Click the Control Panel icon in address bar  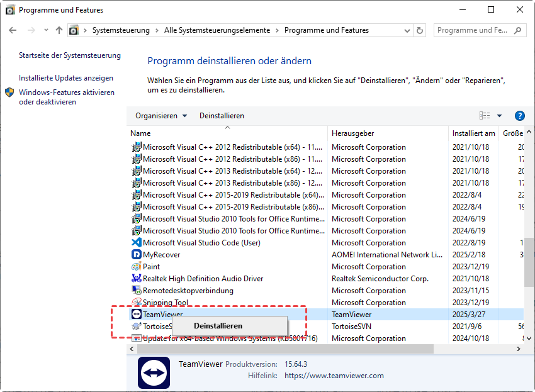tap(74, 30)
